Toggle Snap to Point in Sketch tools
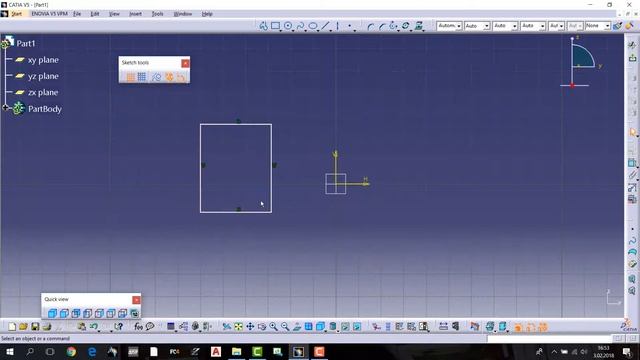 142,77
